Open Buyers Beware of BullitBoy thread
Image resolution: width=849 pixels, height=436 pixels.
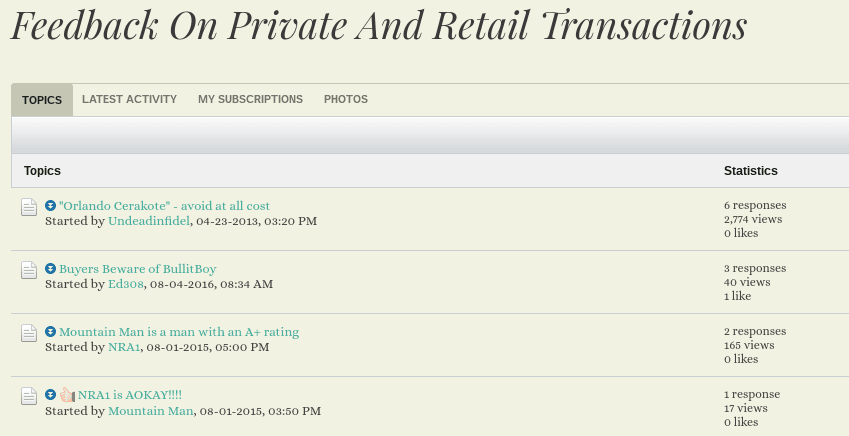(138, 269)
